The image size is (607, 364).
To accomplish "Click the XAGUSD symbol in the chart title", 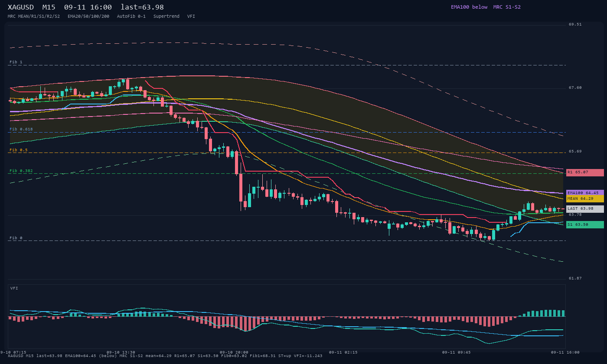I will (21, 7).
